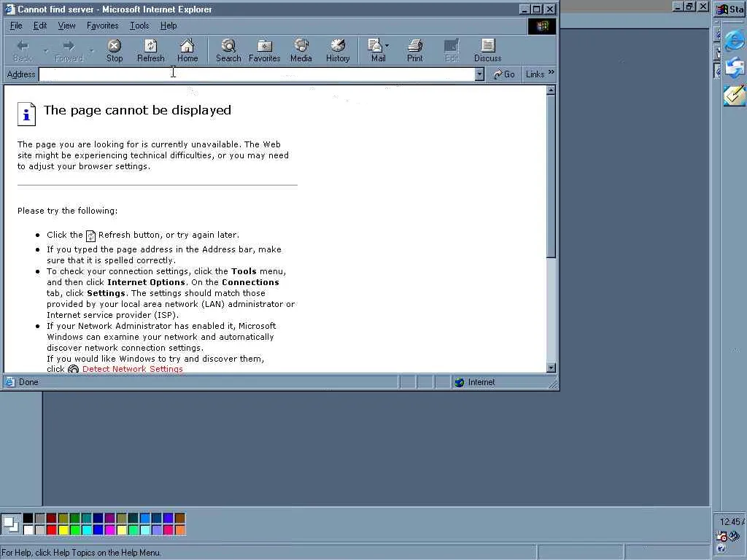This screenshot has height=560, width=747.
Task: Open the View menu
Action: tap(66, 26)
